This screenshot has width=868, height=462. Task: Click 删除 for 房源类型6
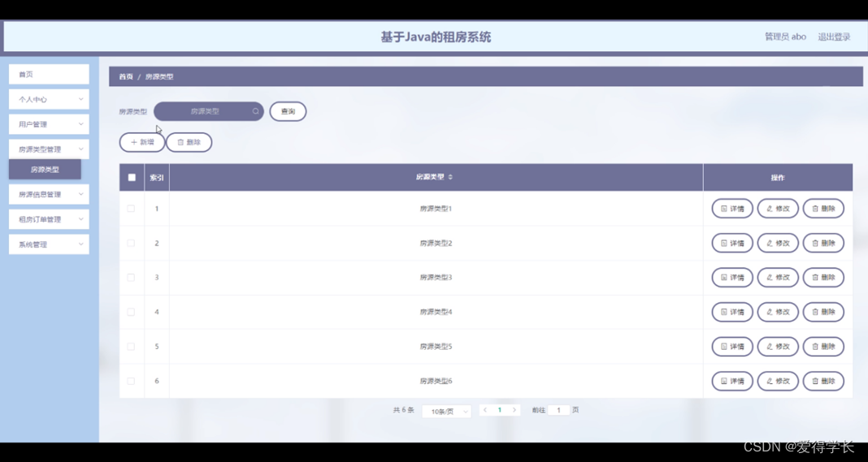point(823,381)
